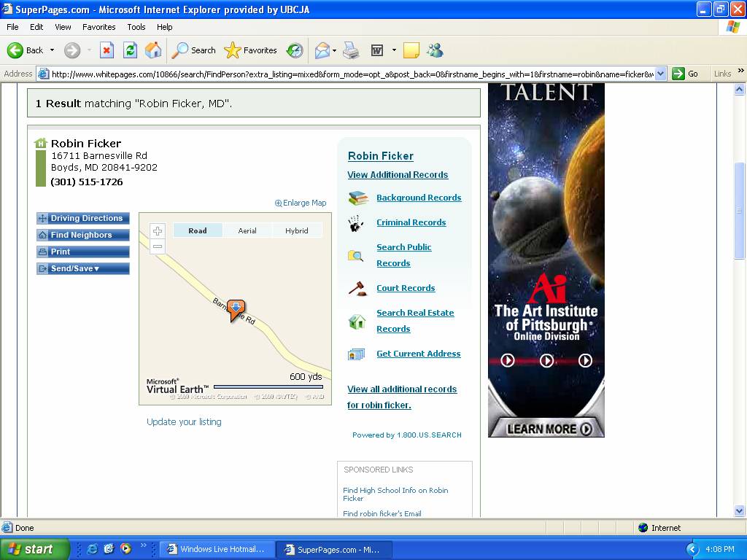Open the Favorites menu
The width and height of the screenshot is (747, 560).
coord(98,27)
